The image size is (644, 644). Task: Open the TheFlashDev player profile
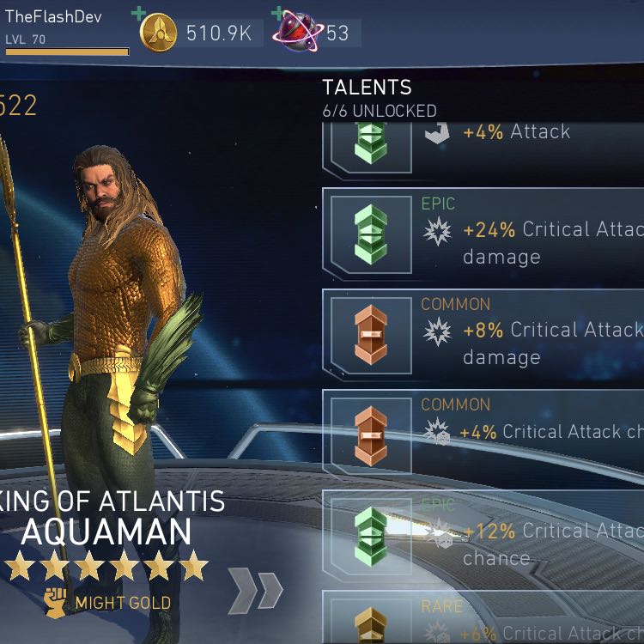click(x=53, y=17)
